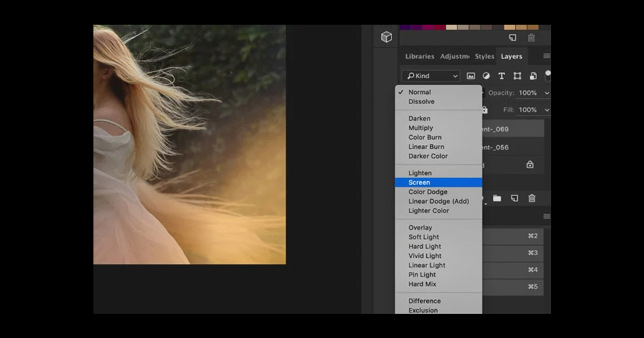Toggle the lock on the background layer

[530, 165]
